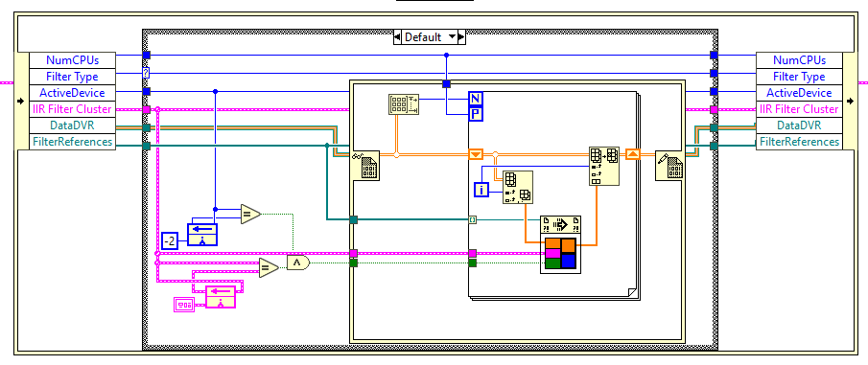Click the NumCPUs element on the right bundle
Screen dimensions: 868x365
pyautogui.click(x=799, y=59)
